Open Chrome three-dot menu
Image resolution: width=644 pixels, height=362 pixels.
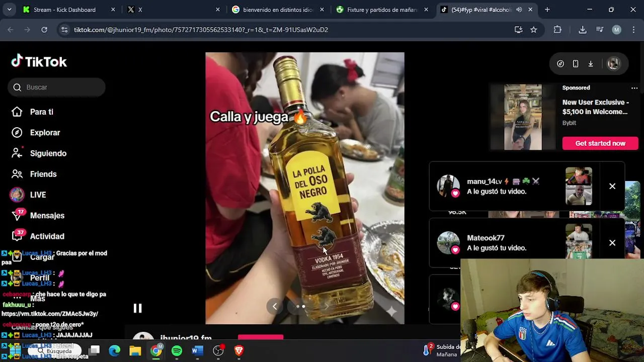tap(633, 30)
